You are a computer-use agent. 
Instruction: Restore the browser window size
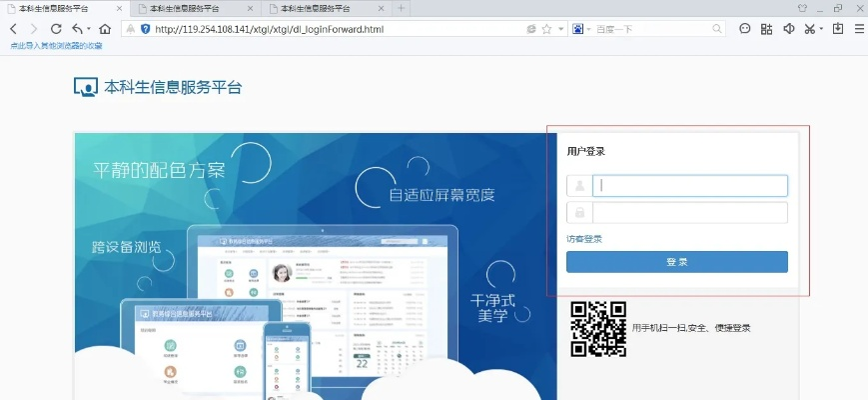pos(838,8)
